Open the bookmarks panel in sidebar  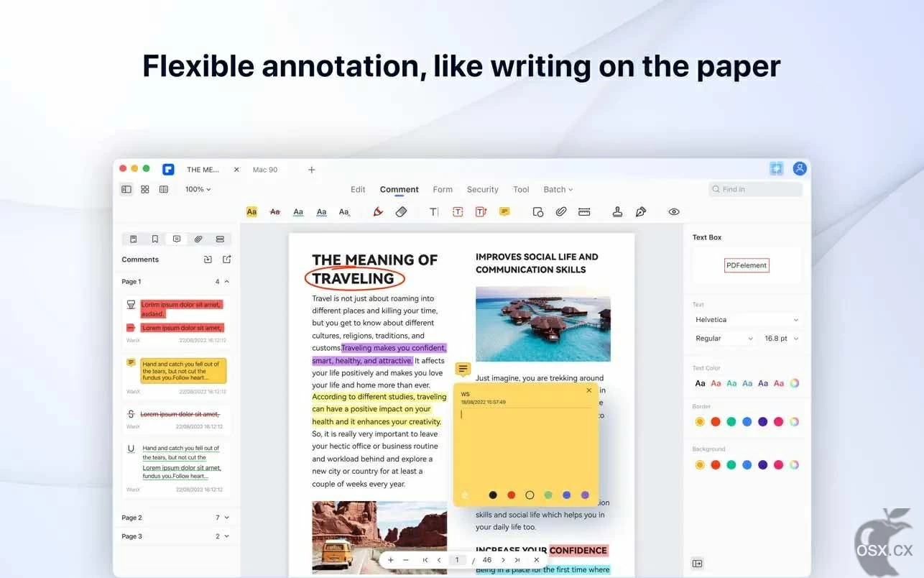[154, 239]
